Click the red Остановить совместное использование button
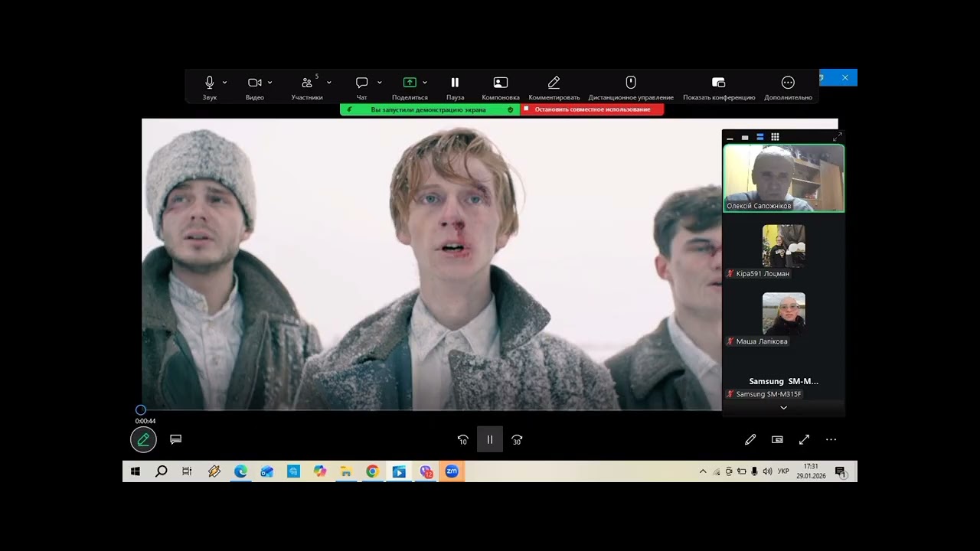The width and height of the screenshot is (980, 551). 592,109
